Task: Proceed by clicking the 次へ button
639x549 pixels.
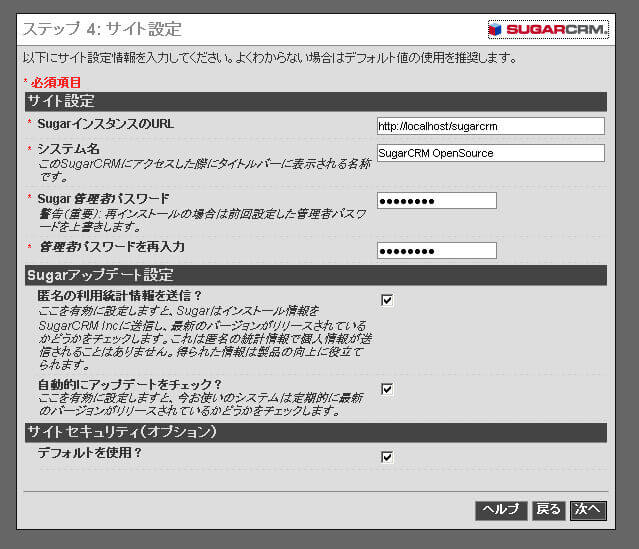Action: 588,510
